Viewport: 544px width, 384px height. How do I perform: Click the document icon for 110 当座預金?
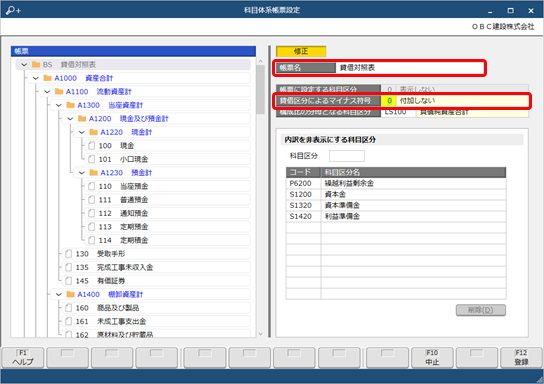click(x=91, y=186)
